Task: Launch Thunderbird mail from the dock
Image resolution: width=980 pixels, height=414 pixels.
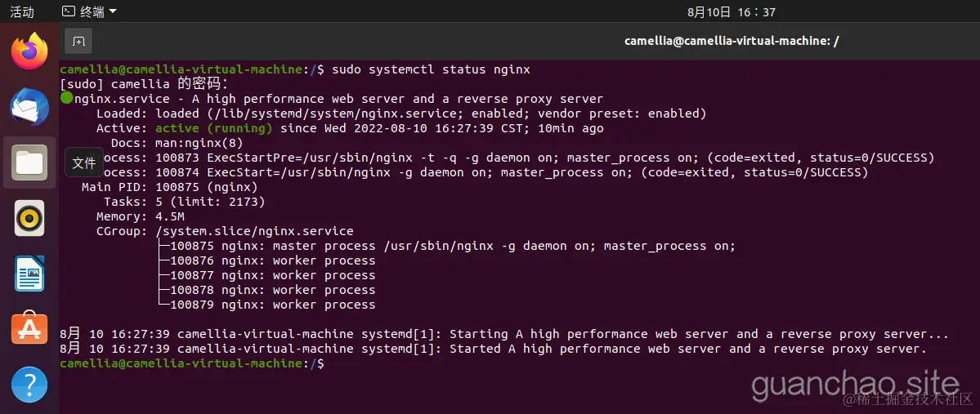Action: (x=29, y=107)
